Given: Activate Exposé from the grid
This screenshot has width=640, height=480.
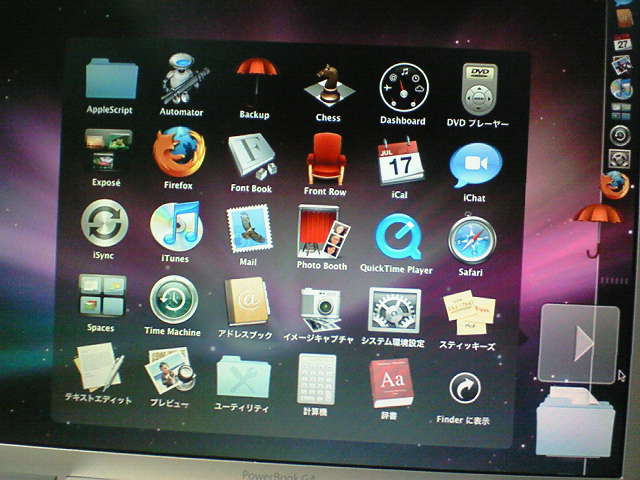Looking at the screenshot, I should pyautogui.click(x=108, y=149).
